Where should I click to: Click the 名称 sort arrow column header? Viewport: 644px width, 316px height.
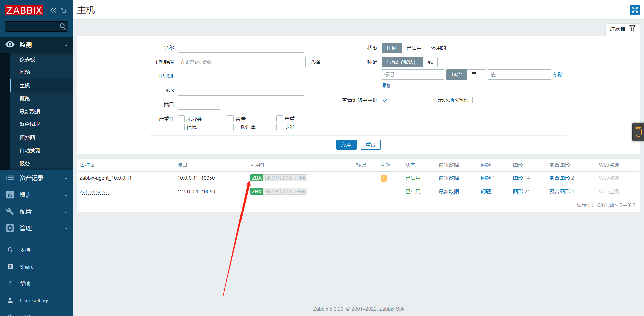click(87, 165)
